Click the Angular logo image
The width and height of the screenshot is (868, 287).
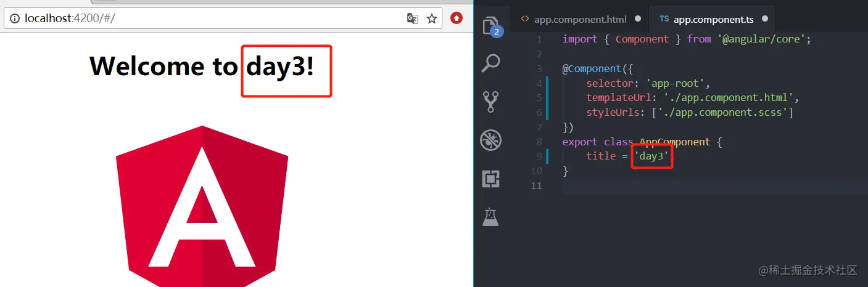click(202, 206)
